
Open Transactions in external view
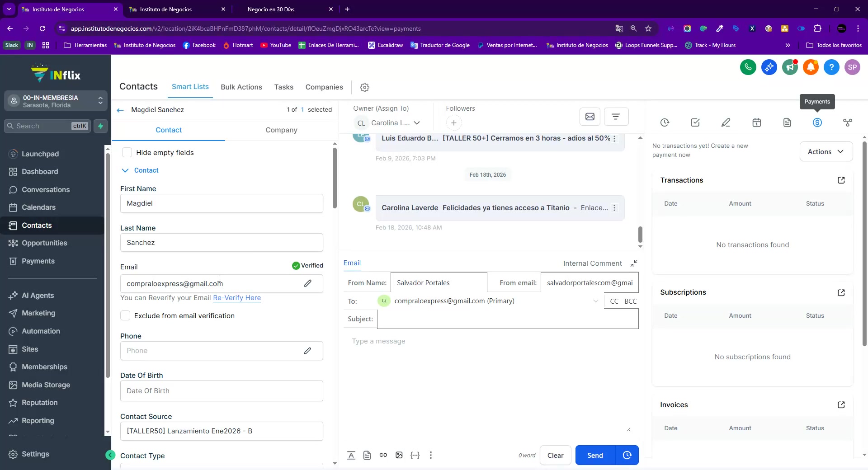841,180
